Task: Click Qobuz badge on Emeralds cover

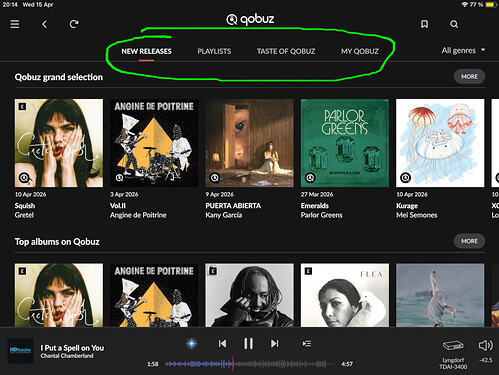Action: pos(310,178)
